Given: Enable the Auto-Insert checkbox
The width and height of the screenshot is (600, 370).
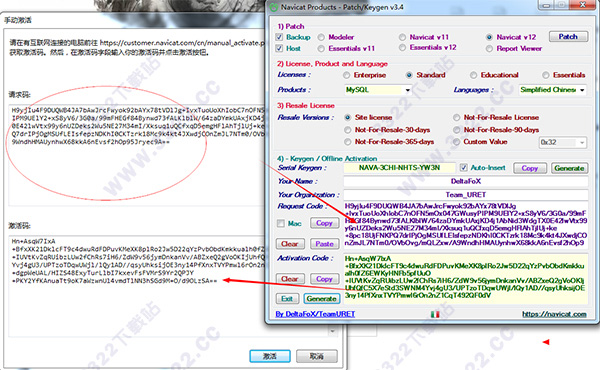Looking at the screenshot, I should (x=463, y=168).
